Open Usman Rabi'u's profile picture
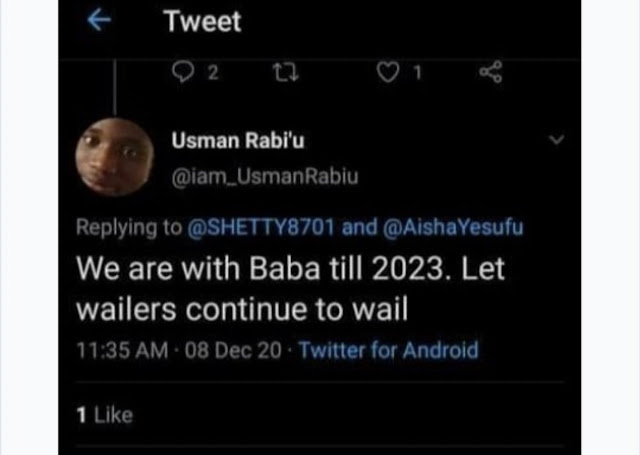Screen dimensions: 640x455 (115, 157)
